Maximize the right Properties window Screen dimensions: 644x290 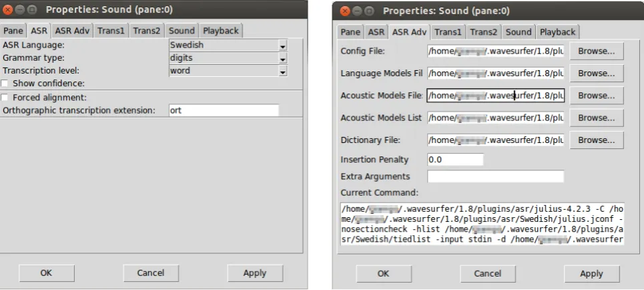click(369, 11)
